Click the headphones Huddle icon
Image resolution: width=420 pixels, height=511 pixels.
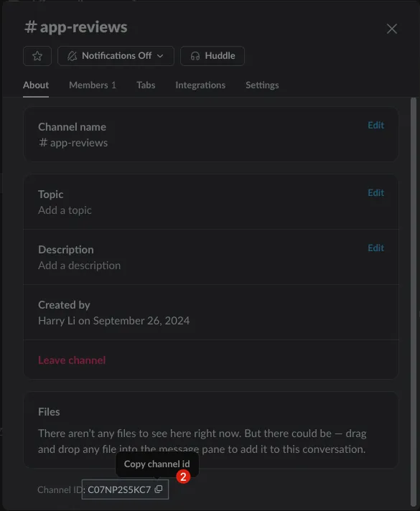(x=195, y=56)
